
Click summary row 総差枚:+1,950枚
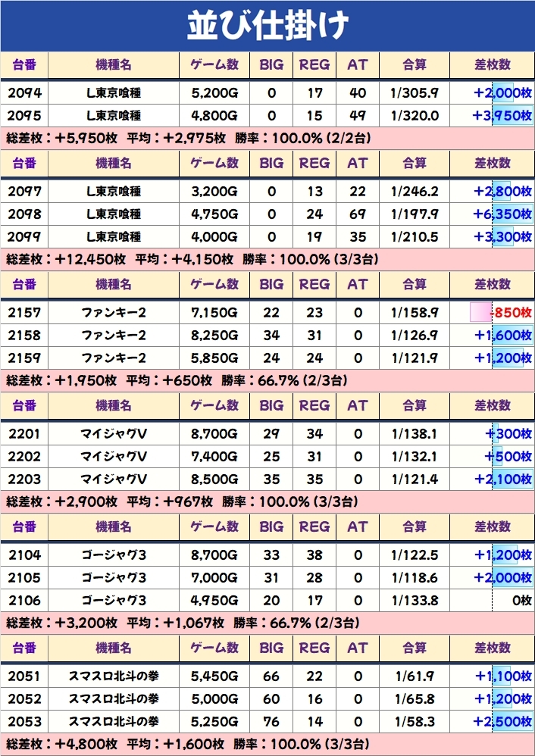(x=267, y=381)
